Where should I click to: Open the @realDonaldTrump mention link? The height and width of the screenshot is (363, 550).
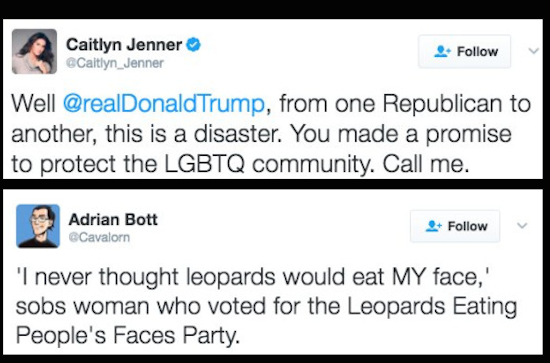164,103
